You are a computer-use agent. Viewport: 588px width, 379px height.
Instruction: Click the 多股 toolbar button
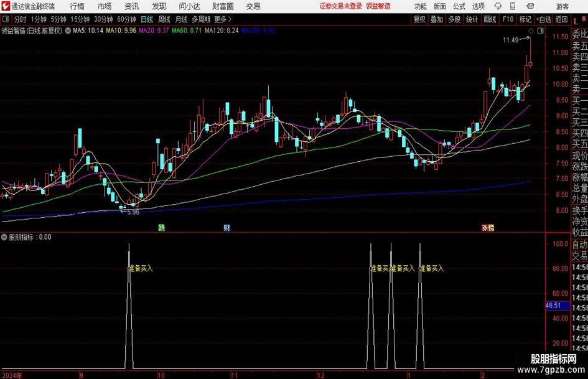point(454,19)
